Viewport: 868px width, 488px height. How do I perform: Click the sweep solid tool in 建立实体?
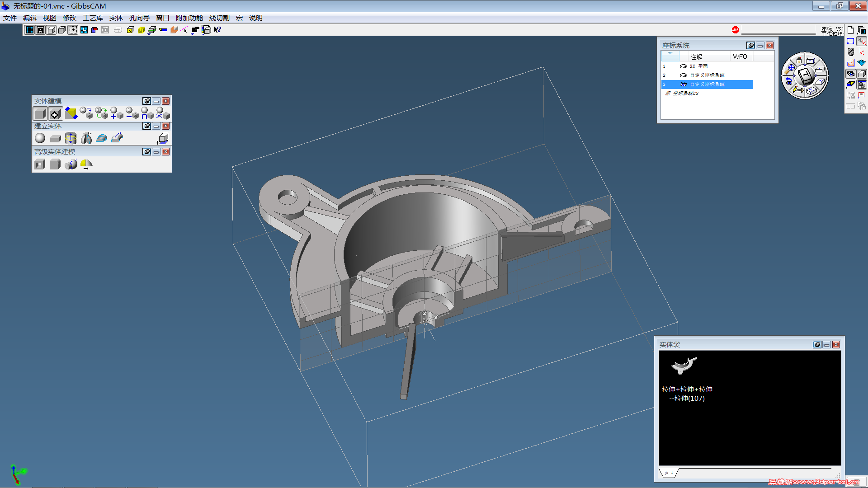(117, 138)
